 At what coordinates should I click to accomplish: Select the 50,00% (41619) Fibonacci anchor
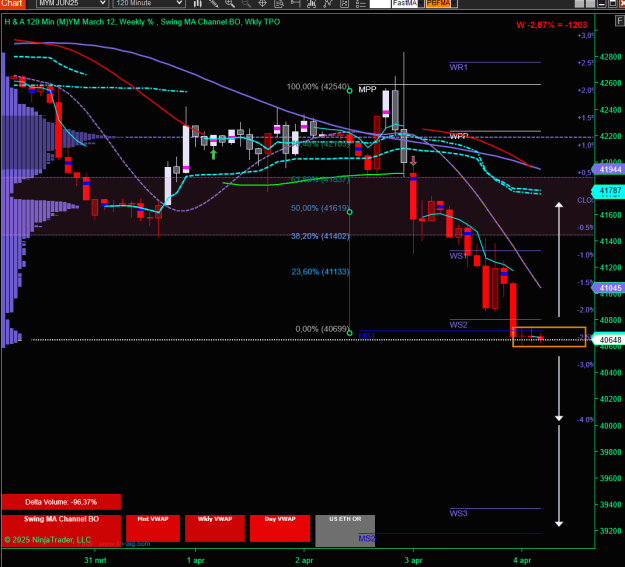pyautogui.click(x=350, y=212)
